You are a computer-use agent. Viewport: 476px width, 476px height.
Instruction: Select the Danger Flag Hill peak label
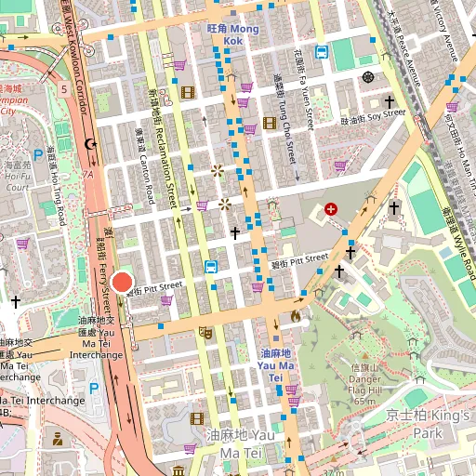point(364,385)
